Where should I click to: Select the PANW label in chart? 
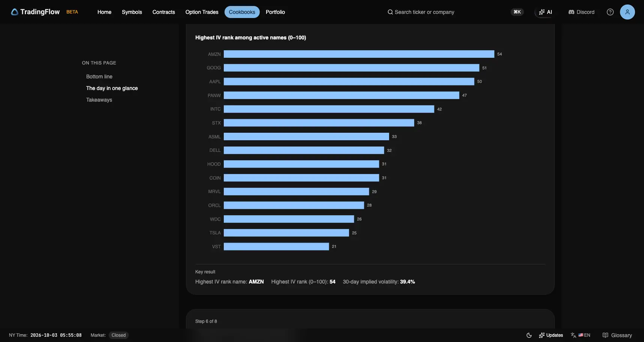coord(214,95)
